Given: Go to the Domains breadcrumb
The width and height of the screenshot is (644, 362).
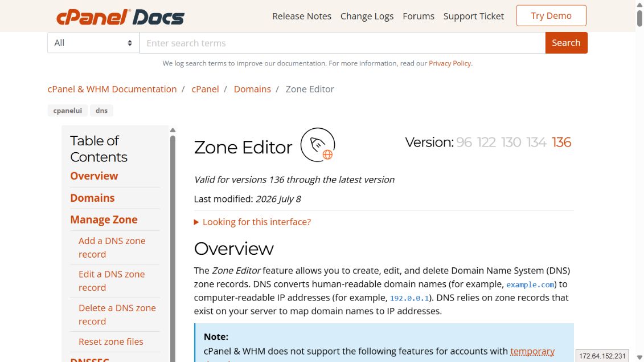Looking at the screenshot, I should coord(252,89).
